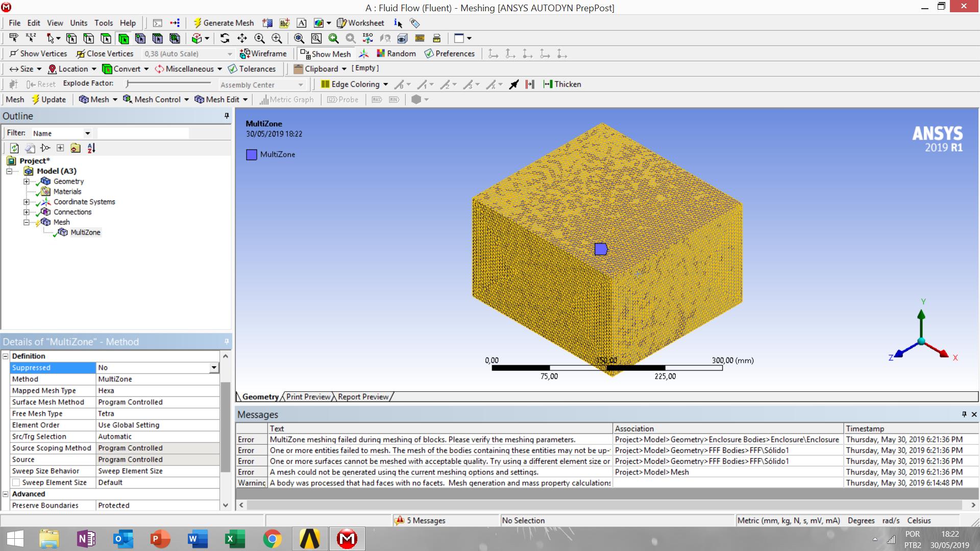Screen dimensions: 980x551
Task: Expand the Geometry tree node
Action: 27,182
